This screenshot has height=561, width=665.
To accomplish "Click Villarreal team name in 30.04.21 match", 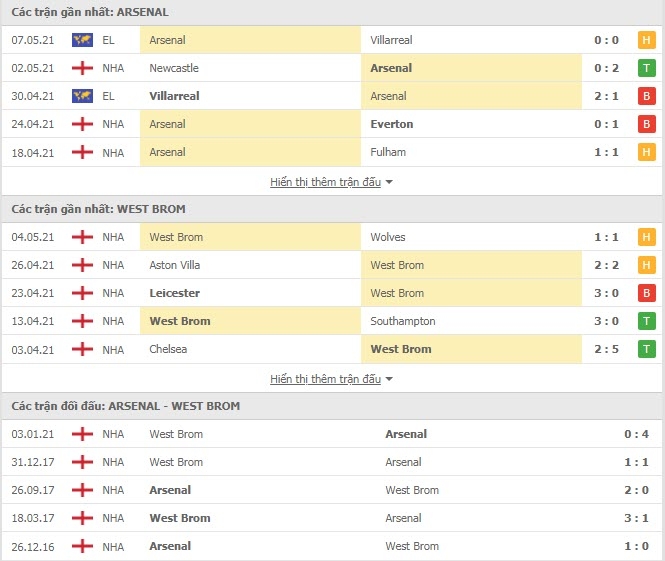I will click(x=174, y=96).
